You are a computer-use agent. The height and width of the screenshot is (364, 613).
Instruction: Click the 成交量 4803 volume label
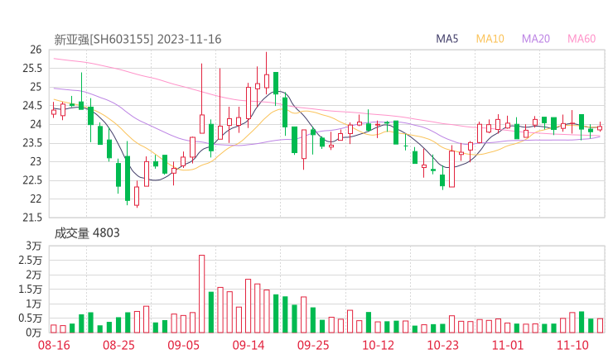point(87,233)
